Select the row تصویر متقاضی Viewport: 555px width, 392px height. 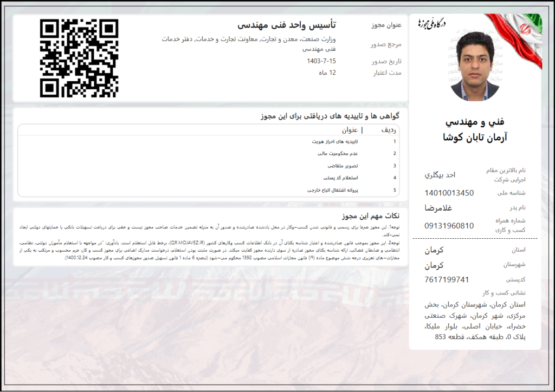343,166
